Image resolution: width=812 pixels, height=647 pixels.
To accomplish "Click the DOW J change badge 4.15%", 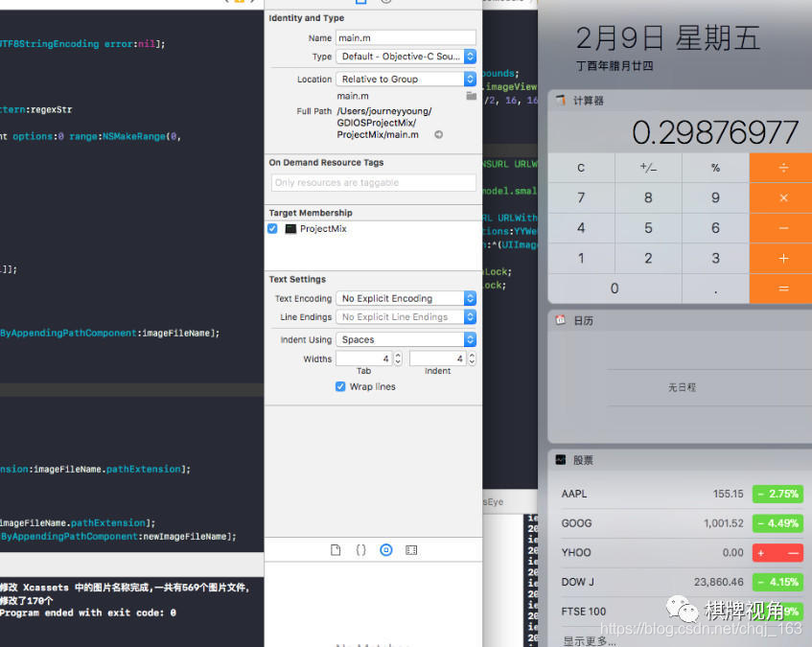I will (x=777, y=582).
